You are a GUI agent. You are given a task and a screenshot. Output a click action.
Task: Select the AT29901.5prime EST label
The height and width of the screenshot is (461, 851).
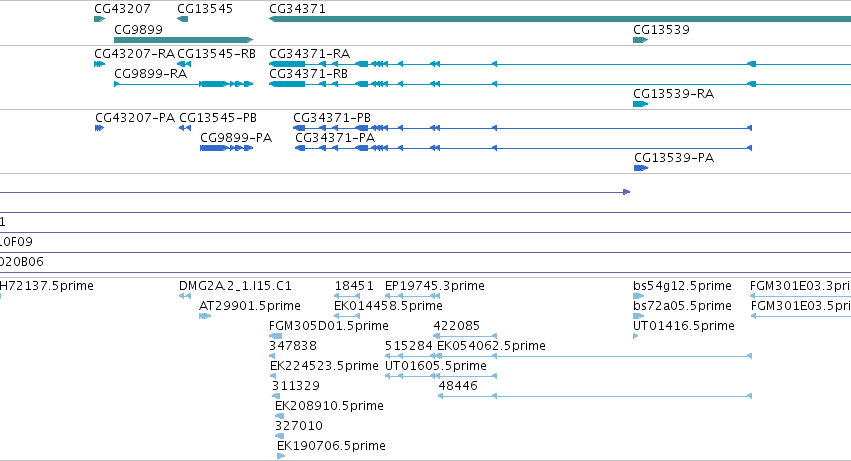click(x=250, y=306)
